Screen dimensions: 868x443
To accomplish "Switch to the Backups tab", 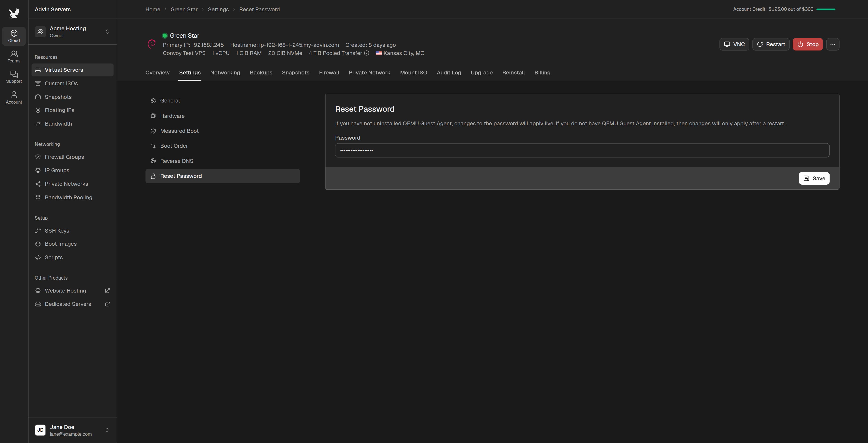I will pyautogui.click(x=261, y=73).
